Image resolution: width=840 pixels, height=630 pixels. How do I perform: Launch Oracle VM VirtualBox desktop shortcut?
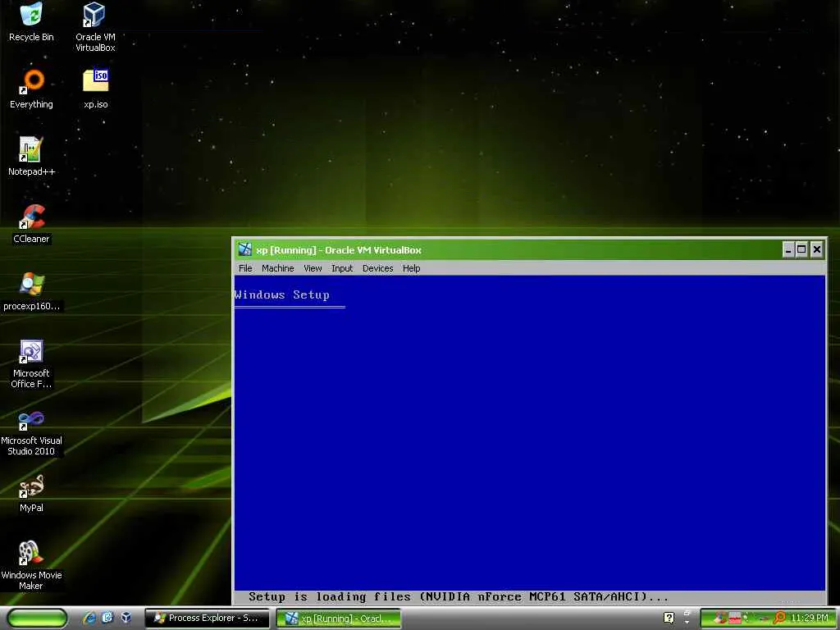coord(95,25)
